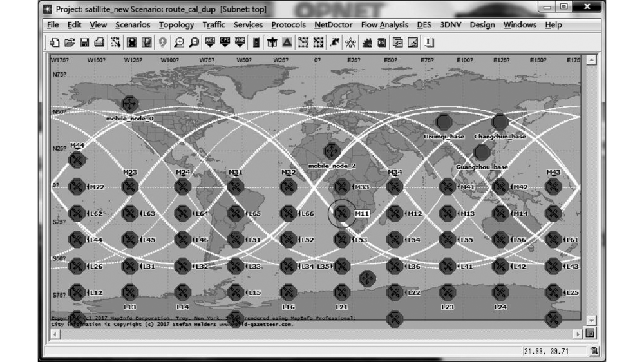The image size is (644, 362).
Task: Save the project with the floppy disk icon
Action: (x=84, y=43)
